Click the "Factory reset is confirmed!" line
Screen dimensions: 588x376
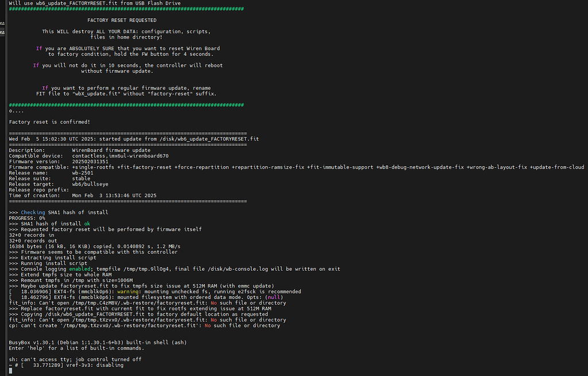click(49, 122)
